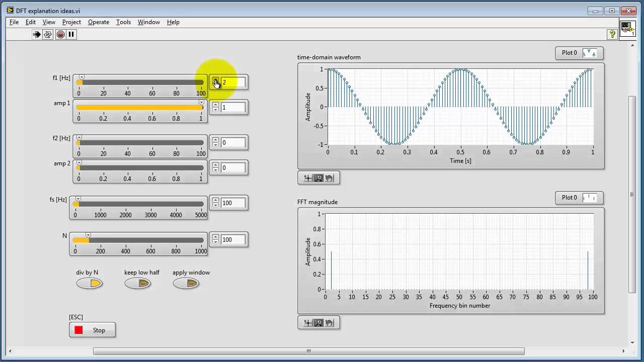644x362 pixels.
Task: Toggle the div by N switch
Action: coord(90,284)
